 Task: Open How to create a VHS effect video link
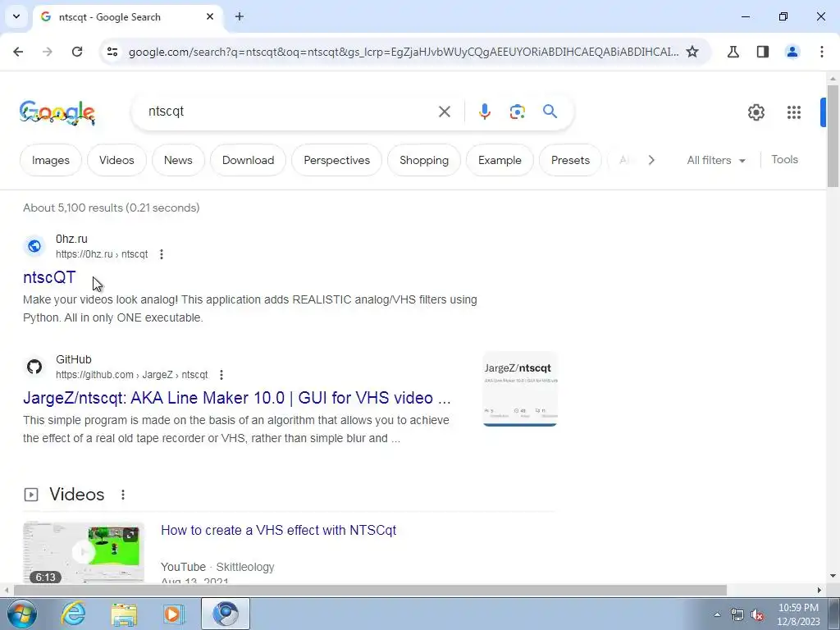(279, 531)
